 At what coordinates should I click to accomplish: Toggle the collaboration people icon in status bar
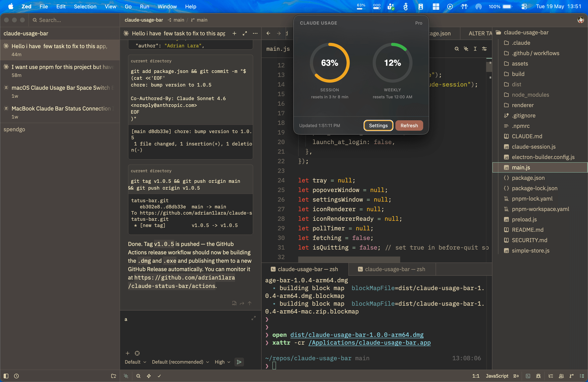pyautogui.click(x=561, y=376)
